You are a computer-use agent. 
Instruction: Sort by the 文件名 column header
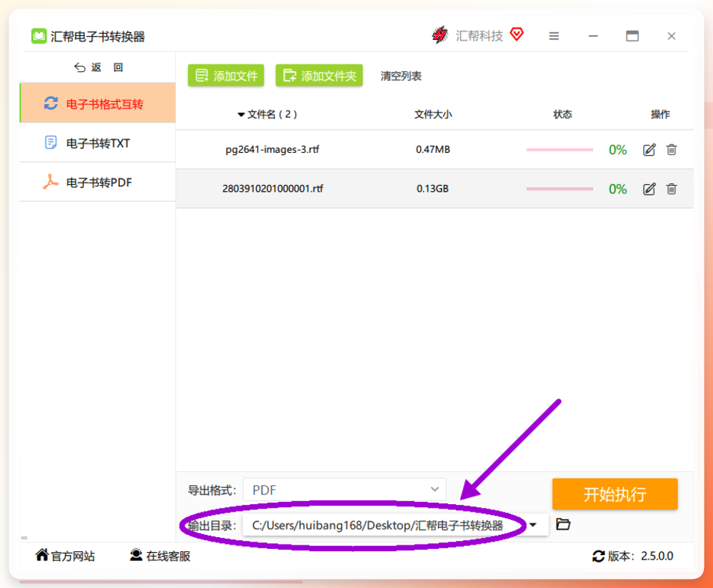(x=267, y=114)
